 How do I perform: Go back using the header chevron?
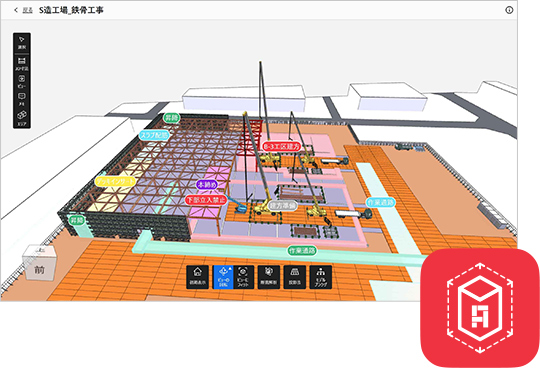pyautogui.click(x=16, y=10)
